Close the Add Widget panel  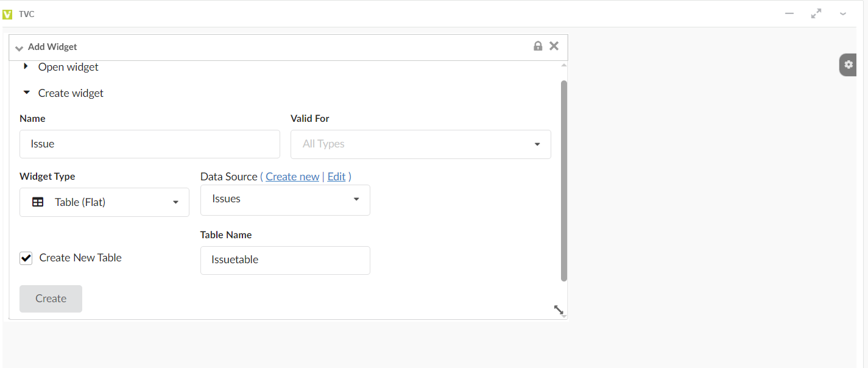(554, 46)
